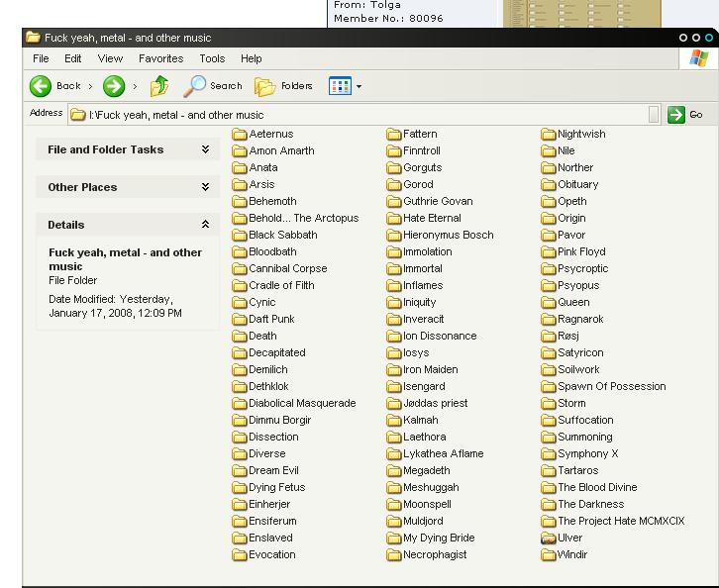Viewport: 719px width, 588px height.
Task: Select the Daft Punk folder icon
Action: pyautogui.click(x=240, y=320)
